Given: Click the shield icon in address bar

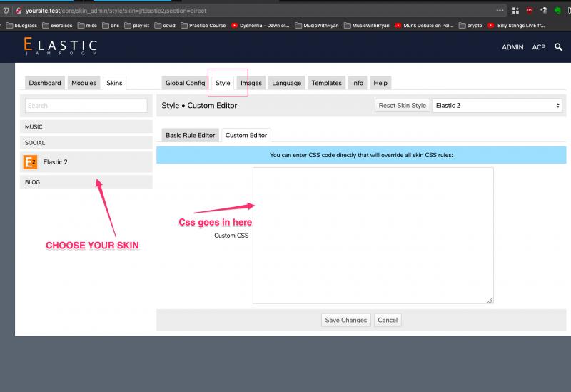Looking at the screenshot, I should (x=6, y=11).
